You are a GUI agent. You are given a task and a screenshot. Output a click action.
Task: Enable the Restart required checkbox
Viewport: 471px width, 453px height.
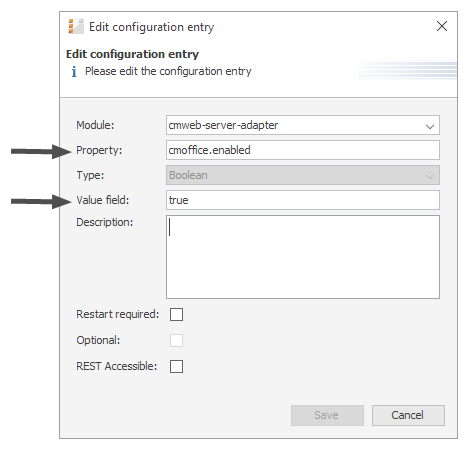point(176,314)
